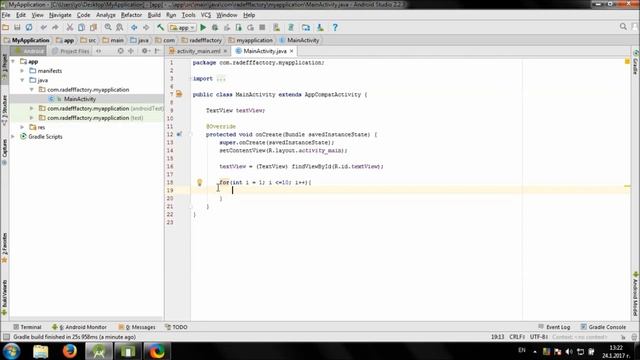Click the Sync Project with Gradle icon
The image size is (640, 360).
pos(291,27)
